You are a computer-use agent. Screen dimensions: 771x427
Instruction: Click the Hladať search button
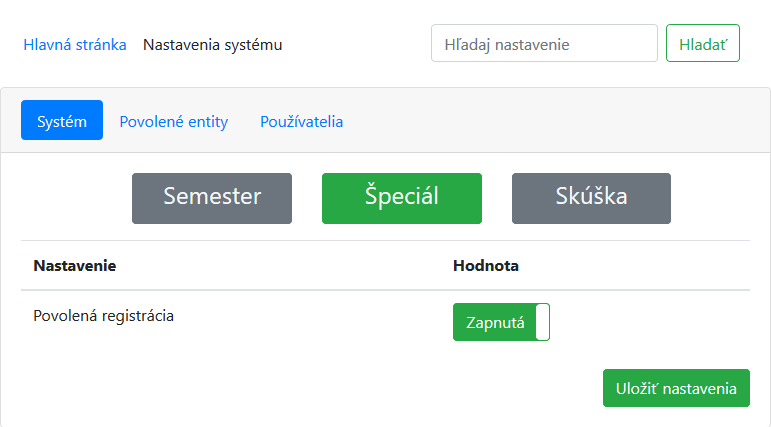703,43
